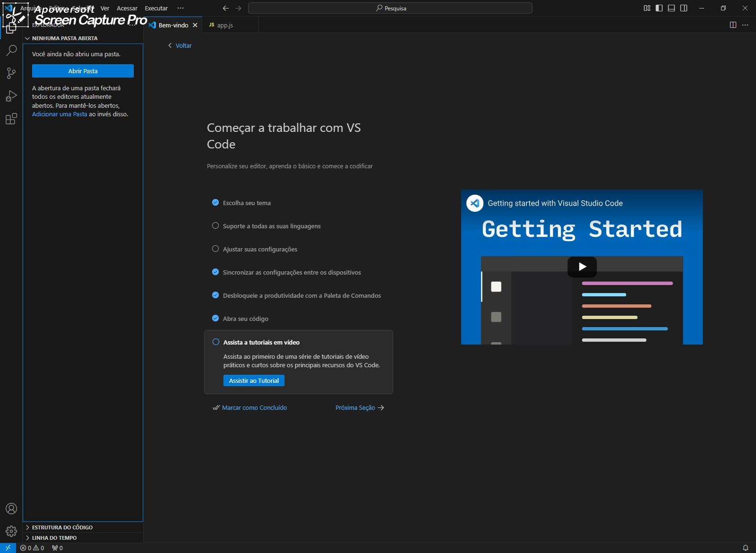The width and height of the screenshot is (756, 553).
Task: Open the Search view in activity bar
Action: tap(11, 50)
